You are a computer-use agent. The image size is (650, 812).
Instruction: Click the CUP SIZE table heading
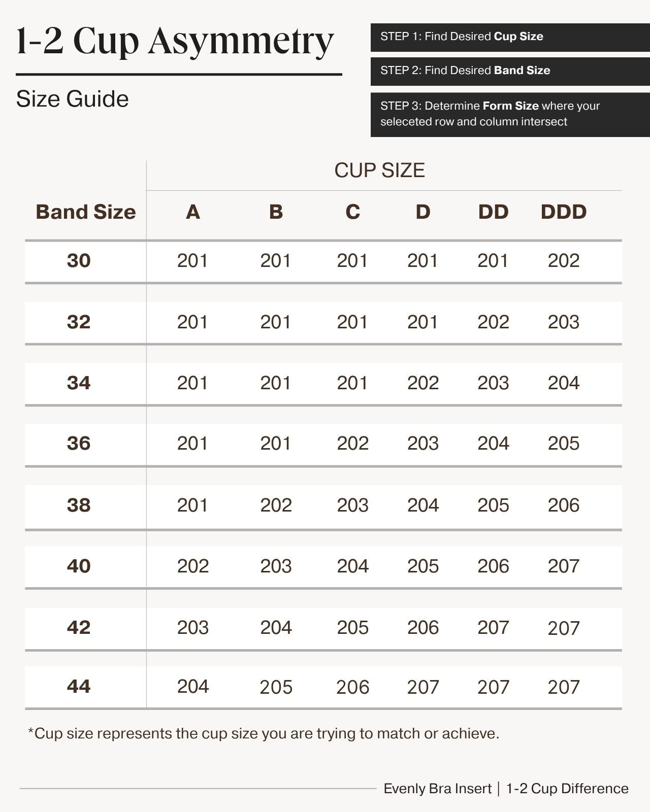(379, 171)
